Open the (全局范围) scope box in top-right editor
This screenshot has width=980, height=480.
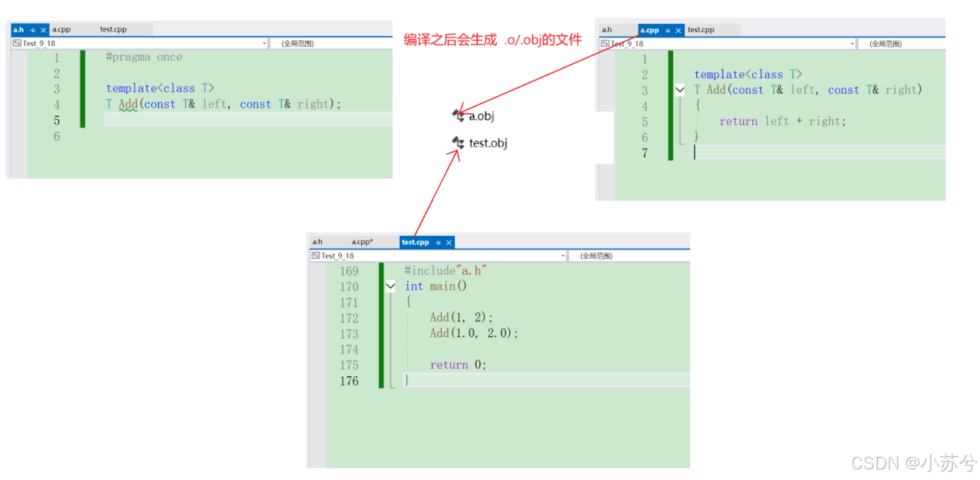tap(902, 44)
